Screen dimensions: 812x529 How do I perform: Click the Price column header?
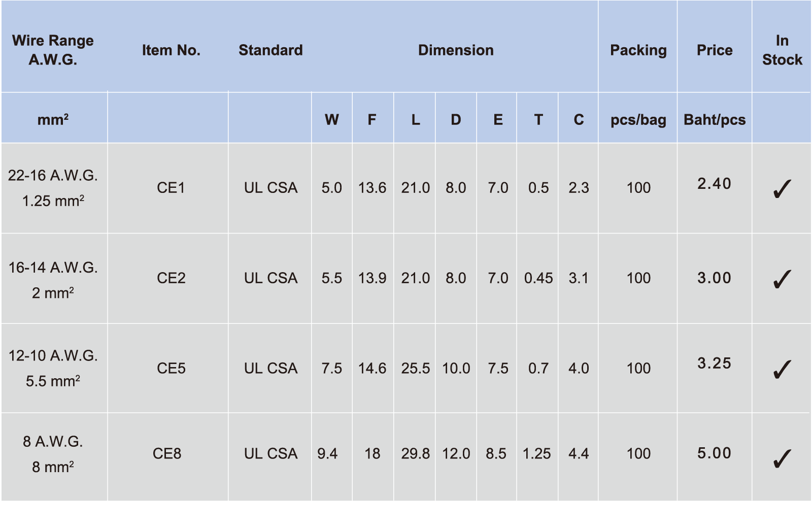point(714,50)
